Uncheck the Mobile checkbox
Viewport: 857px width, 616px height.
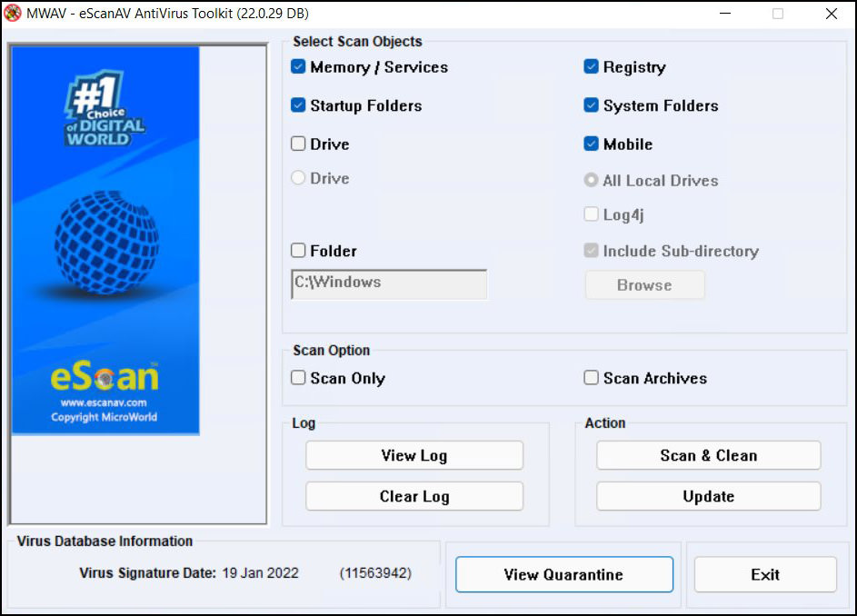591,144
